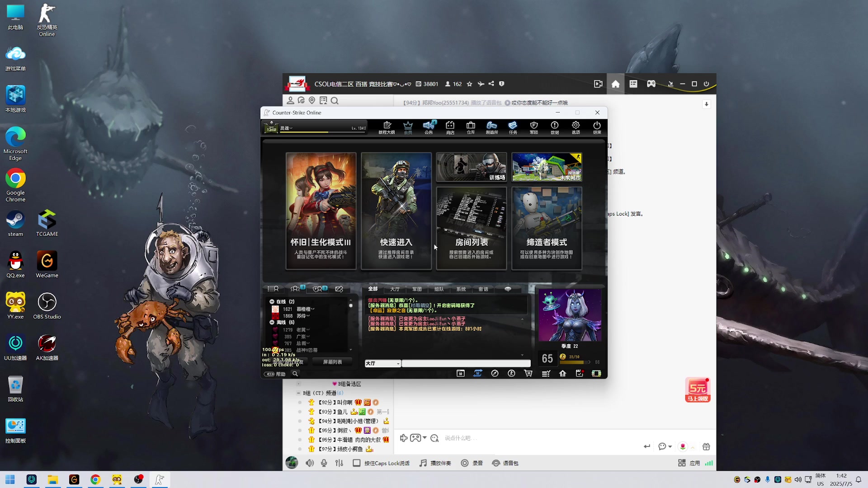
Task: Tick the 按住Caps Lock说话 checkbox
Action: coord(357,463)
